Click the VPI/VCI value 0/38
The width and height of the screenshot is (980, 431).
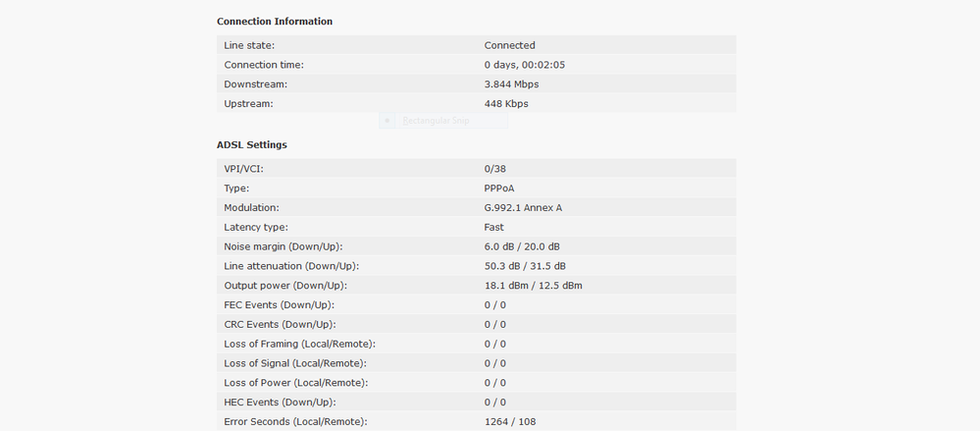(x=495, y=169)
